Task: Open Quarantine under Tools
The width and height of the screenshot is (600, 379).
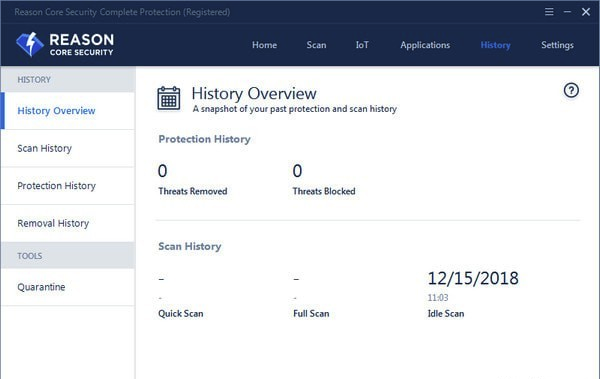Action: click(68, 287)
